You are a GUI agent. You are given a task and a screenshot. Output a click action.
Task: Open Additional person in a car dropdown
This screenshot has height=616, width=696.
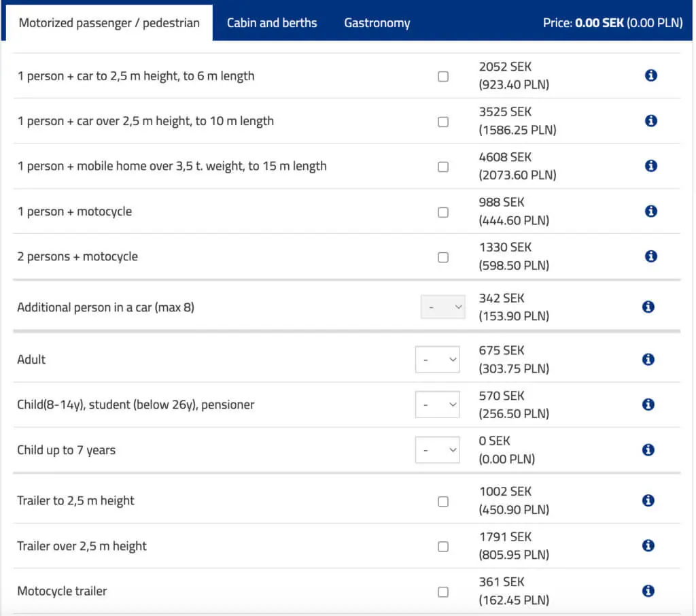pos(442,307)
